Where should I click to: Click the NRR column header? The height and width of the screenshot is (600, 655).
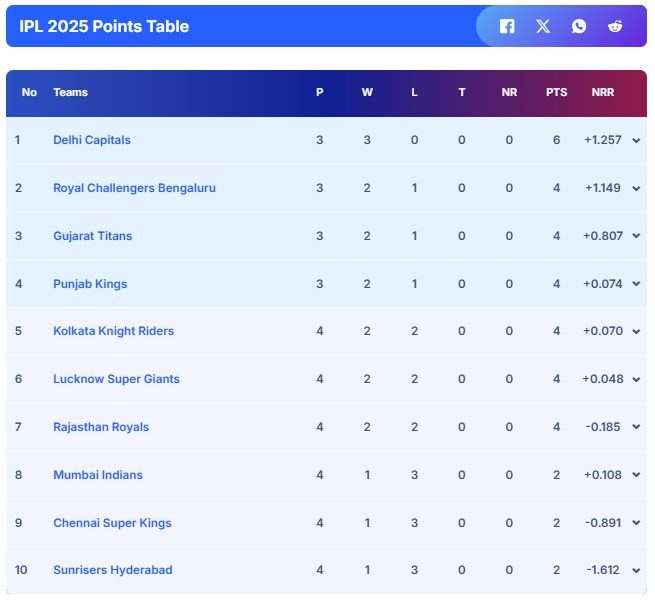click(603, 92)
